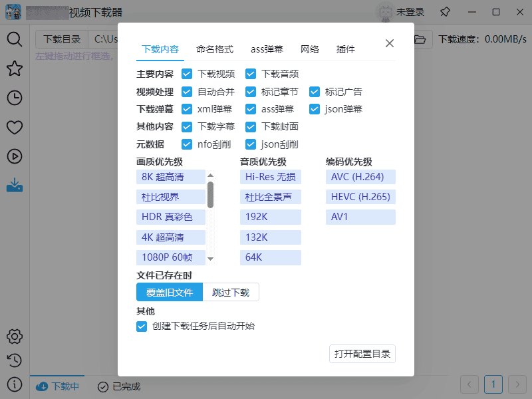Click quality list scroll-up arrow

click(210, 176)
